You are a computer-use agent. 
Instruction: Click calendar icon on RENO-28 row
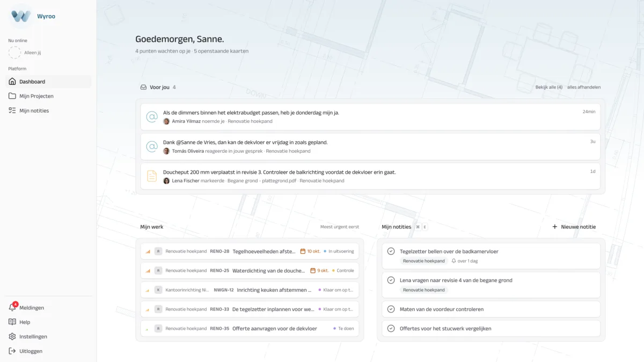pos(303,251)
